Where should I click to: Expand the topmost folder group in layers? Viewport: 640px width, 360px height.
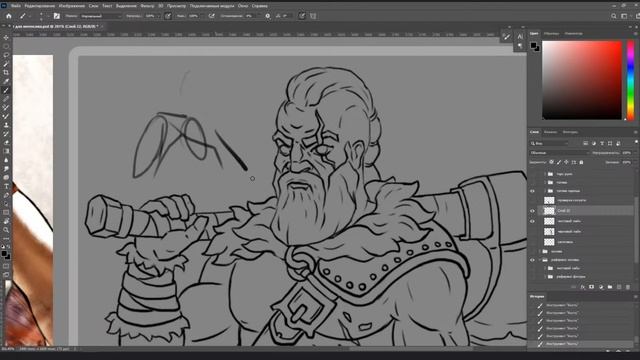545,174
